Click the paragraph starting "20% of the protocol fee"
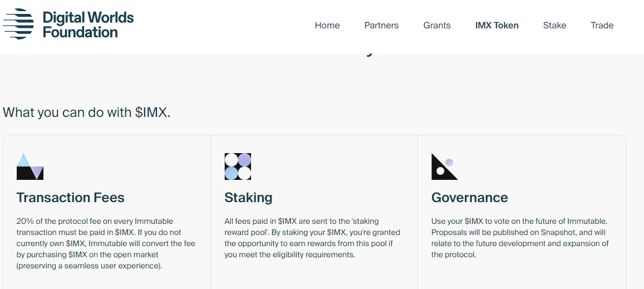The image size is (644, 289). (x=106, y=243)
